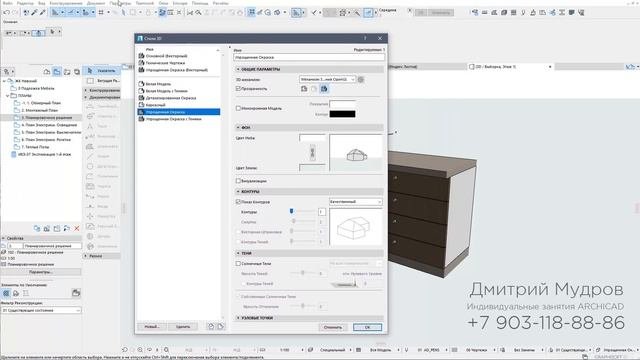Select Белая Модель style in list

point(158,84)
